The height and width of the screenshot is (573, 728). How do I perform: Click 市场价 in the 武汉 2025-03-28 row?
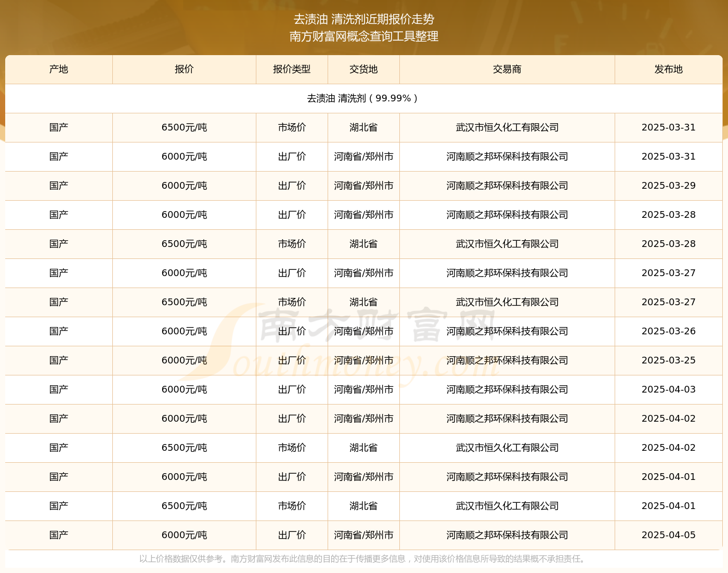pos(292,244)
